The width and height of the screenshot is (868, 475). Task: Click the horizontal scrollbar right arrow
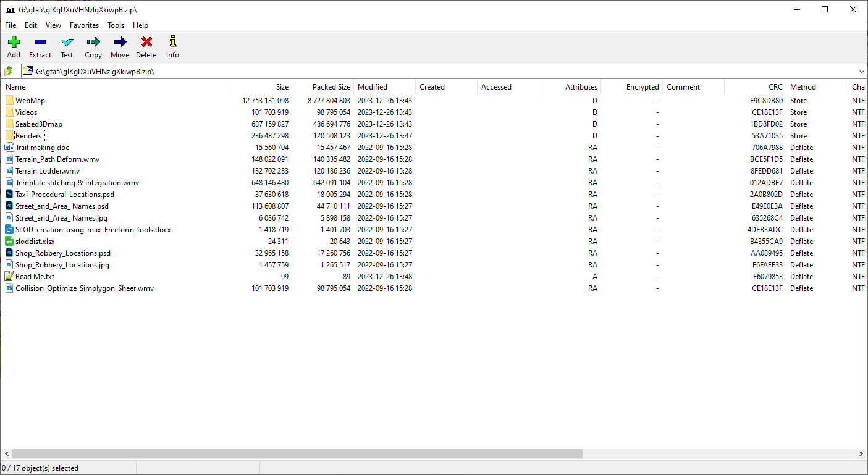click(x=861, y=453)
